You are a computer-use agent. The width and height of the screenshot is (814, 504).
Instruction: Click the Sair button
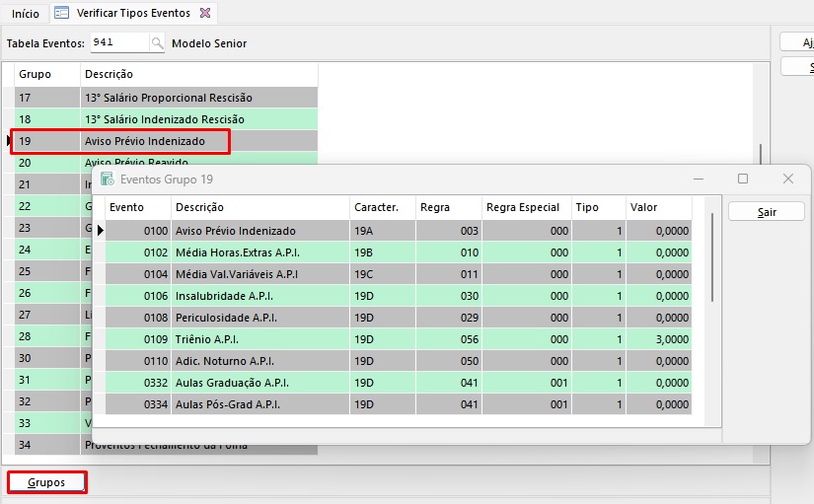click(x=767, y=212)
